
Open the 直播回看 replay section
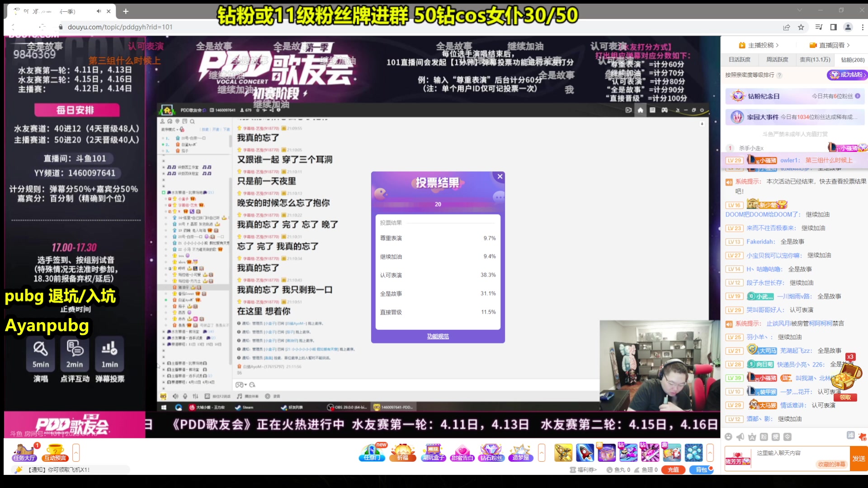pos(830,45)
